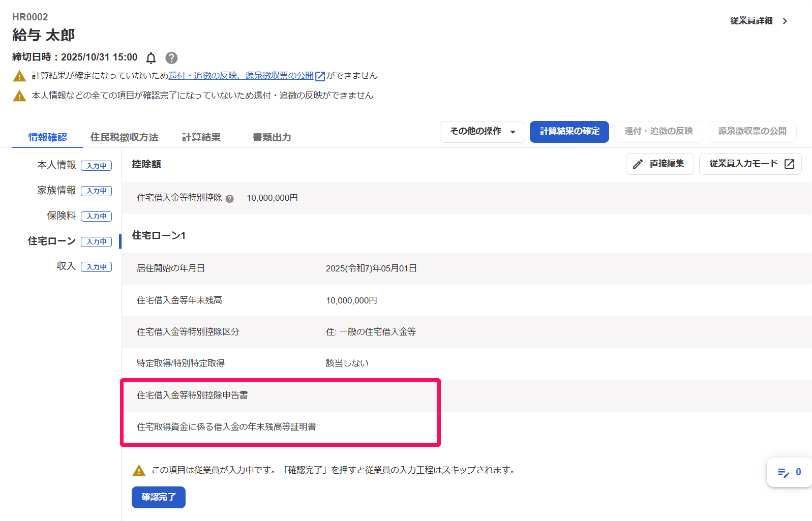Viewport: 812px width, 521px height.
Task: Click the 居住開始の年月日 label
Action: (171, 268)
